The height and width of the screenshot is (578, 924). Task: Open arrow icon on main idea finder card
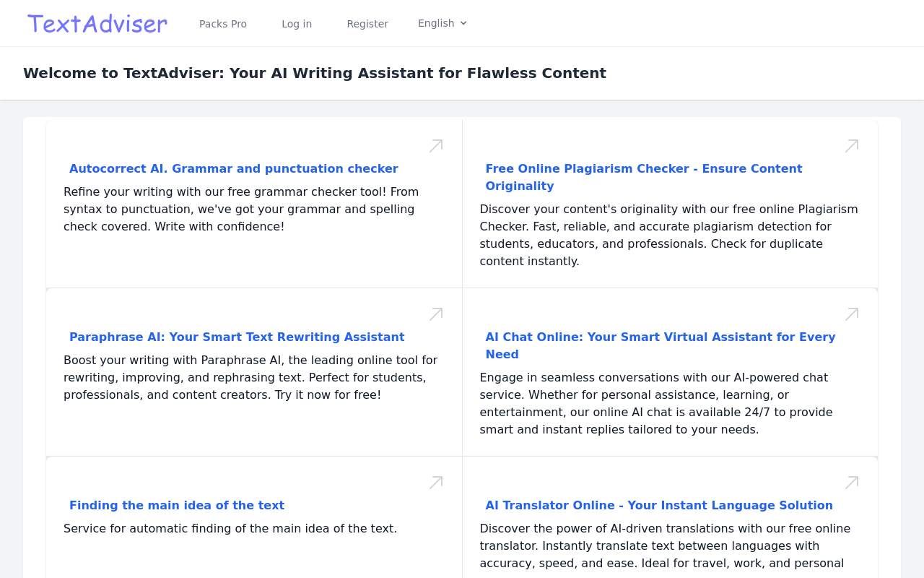pyautogui.click(x=436, y=483)
